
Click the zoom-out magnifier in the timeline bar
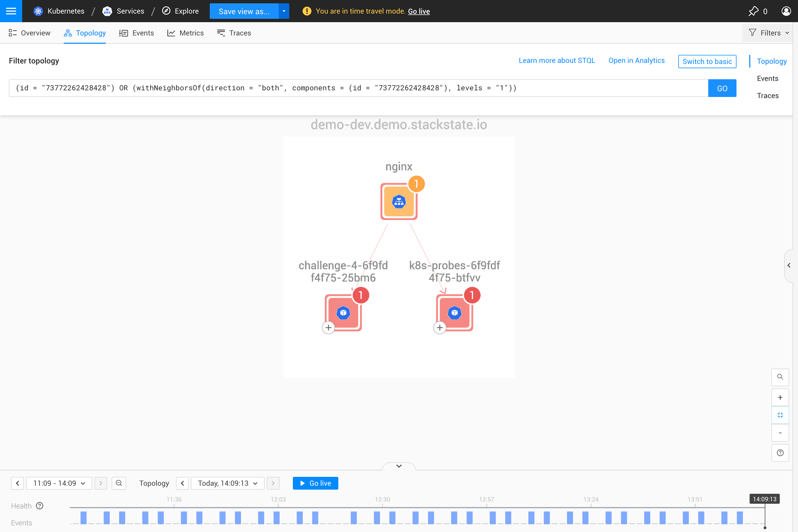pos(119,483)
